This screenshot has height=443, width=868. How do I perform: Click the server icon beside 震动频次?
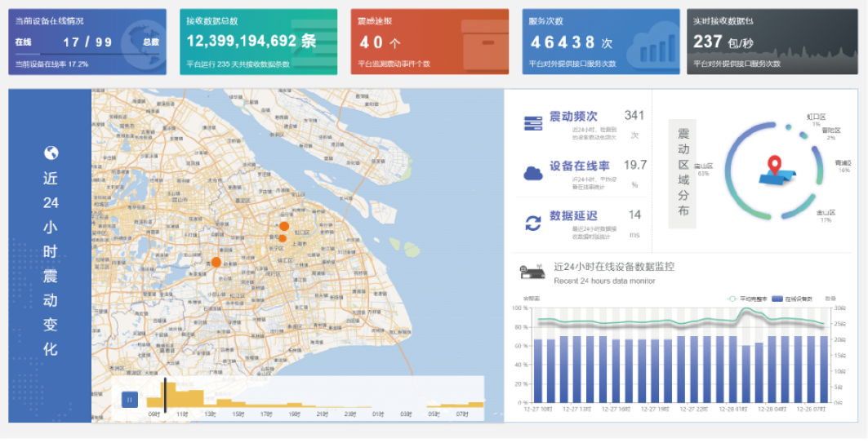tap(532, 123)
